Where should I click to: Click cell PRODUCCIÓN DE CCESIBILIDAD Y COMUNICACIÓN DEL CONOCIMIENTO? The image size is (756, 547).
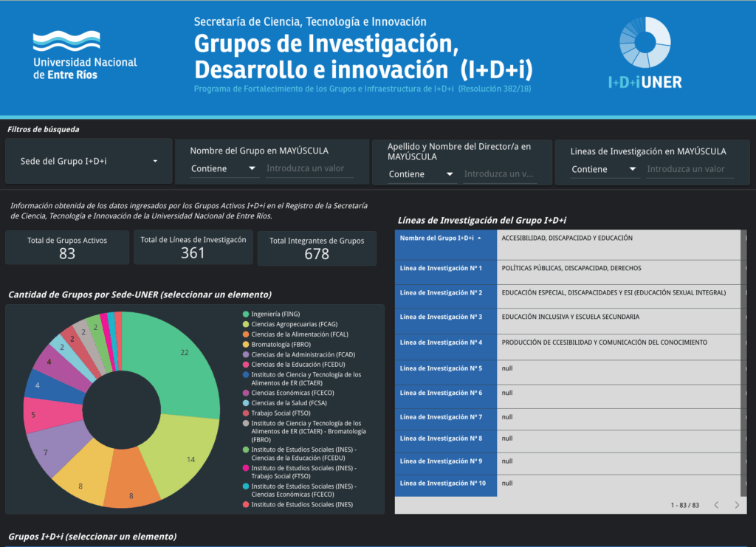619,347
